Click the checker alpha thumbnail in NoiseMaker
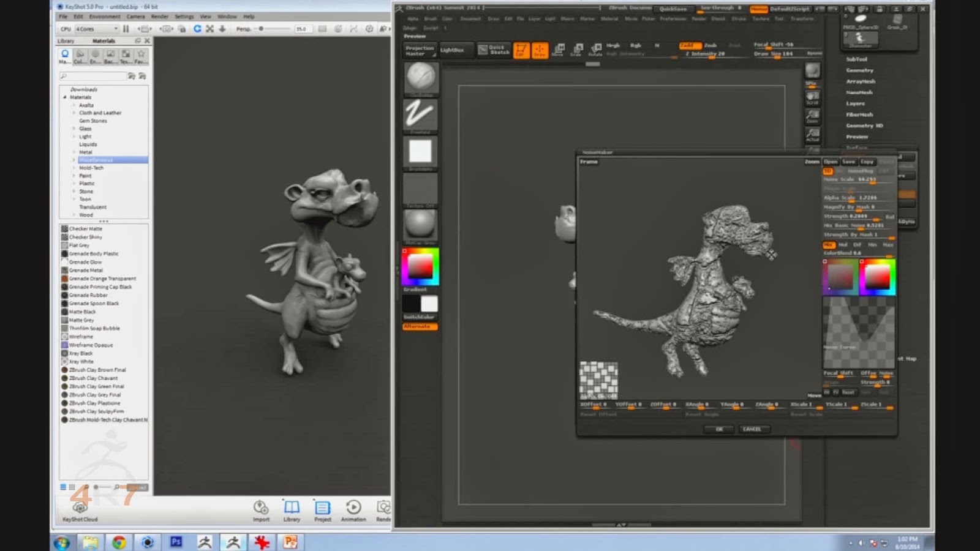 click(598, 380)
